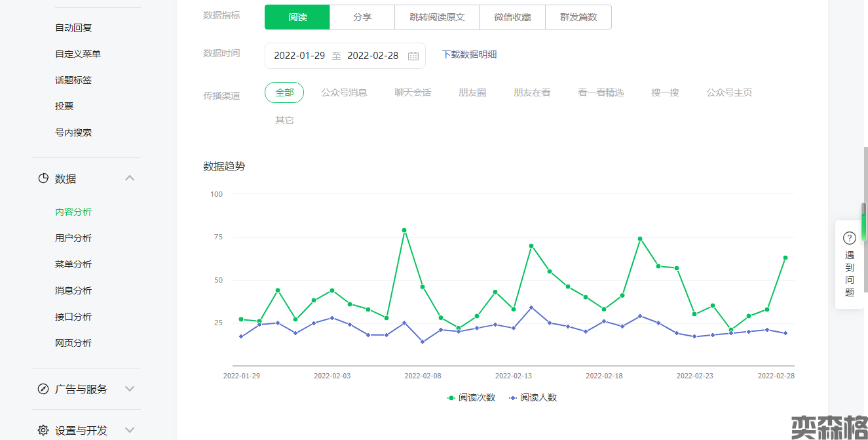The height and width of the screenshot is (440, 868).
Task: Switch to the 微信收藏 metric tab
Action: [512, 17]
